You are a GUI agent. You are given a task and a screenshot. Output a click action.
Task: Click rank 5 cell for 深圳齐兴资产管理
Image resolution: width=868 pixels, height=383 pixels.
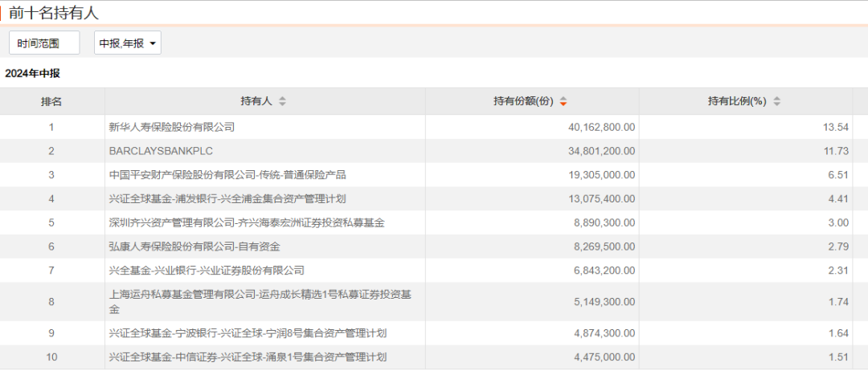(51, 222)
